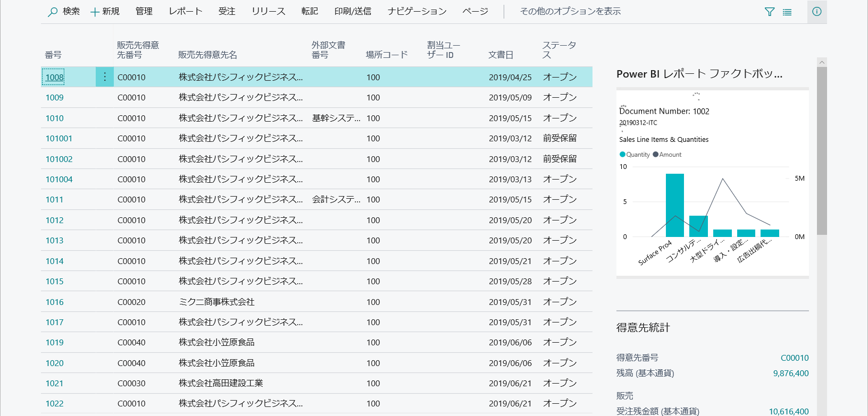Click the scrollbar up arrow

[x=822, y=62]
